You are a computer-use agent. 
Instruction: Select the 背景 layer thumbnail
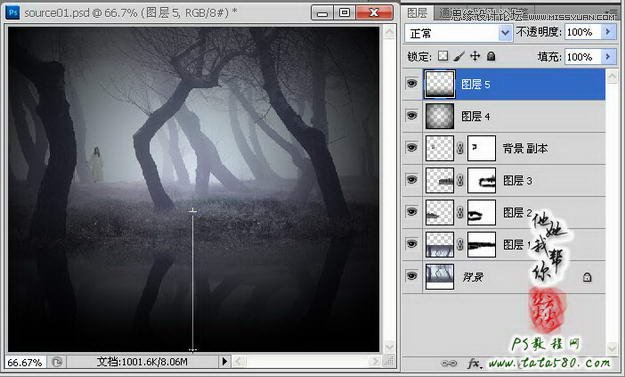[x=440, y=277]
